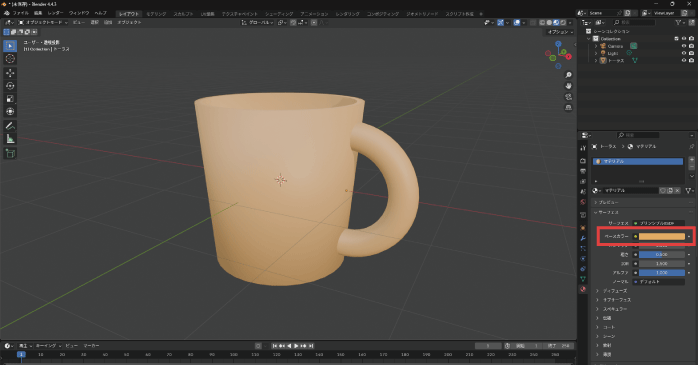This screenshot has height=365, width=698.
Task: Open the ヘルプ menu
Action: (x=101, y=13)
